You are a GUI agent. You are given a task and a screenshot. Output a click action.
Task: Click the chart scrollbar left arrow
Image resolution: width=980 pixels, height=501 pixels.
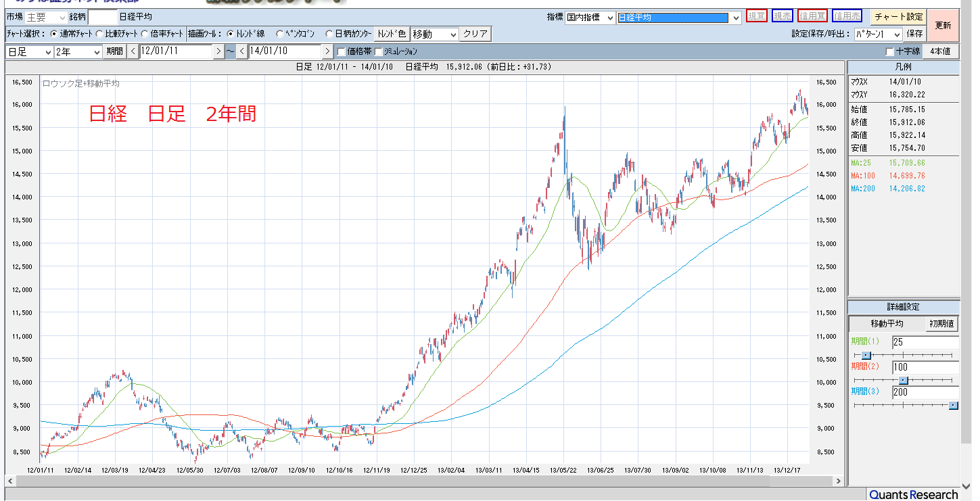coord(10,481)
